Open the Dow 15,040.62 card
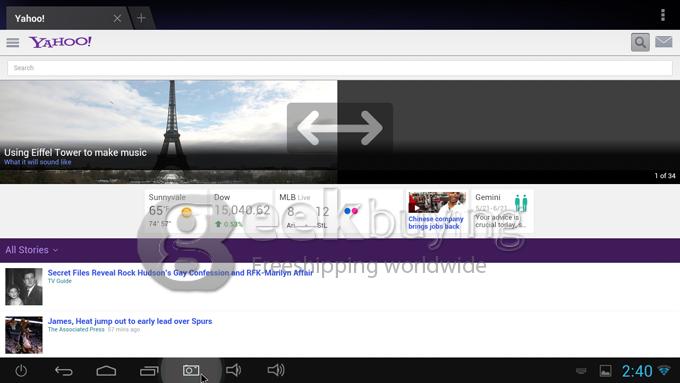This screenshot has height=383, width=680. [x=242, y=211]
